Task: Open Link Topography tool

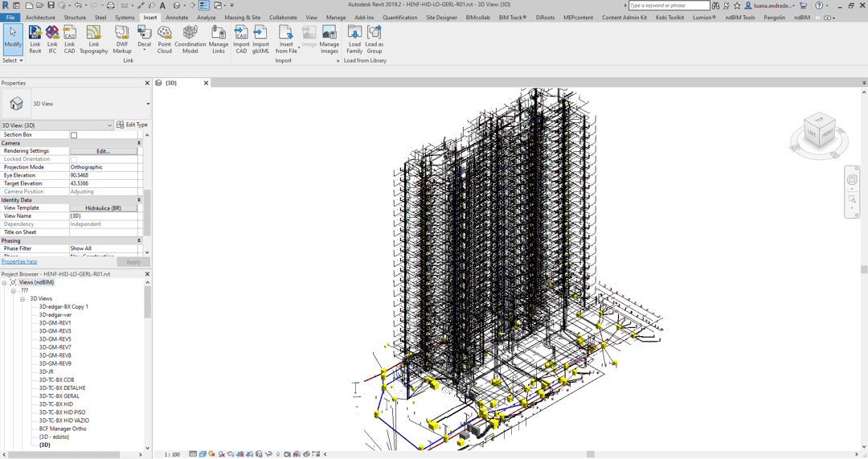Action: click(x=93, y=39)
